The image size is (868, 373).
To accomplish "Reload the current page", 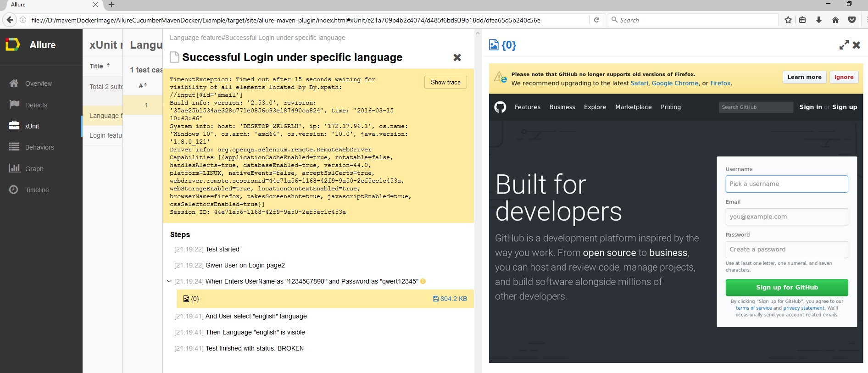I will [596, 20].
